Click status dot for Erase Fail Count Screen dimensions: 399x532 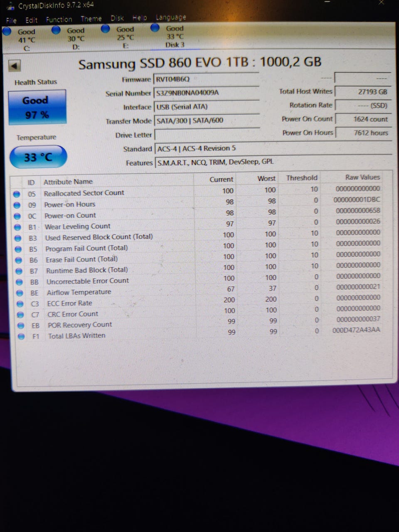coord(19,260)
